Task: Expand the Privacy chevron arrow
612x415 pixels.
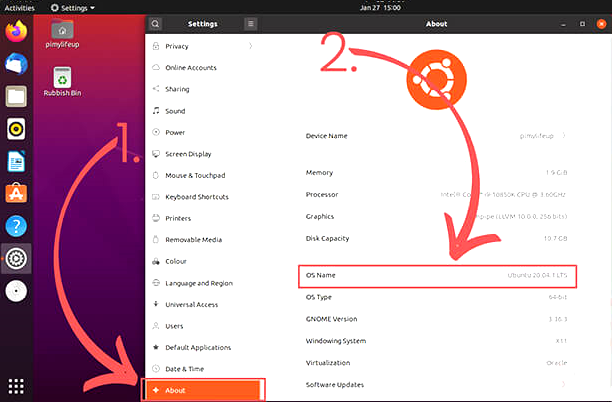Action: pos(250,46)
